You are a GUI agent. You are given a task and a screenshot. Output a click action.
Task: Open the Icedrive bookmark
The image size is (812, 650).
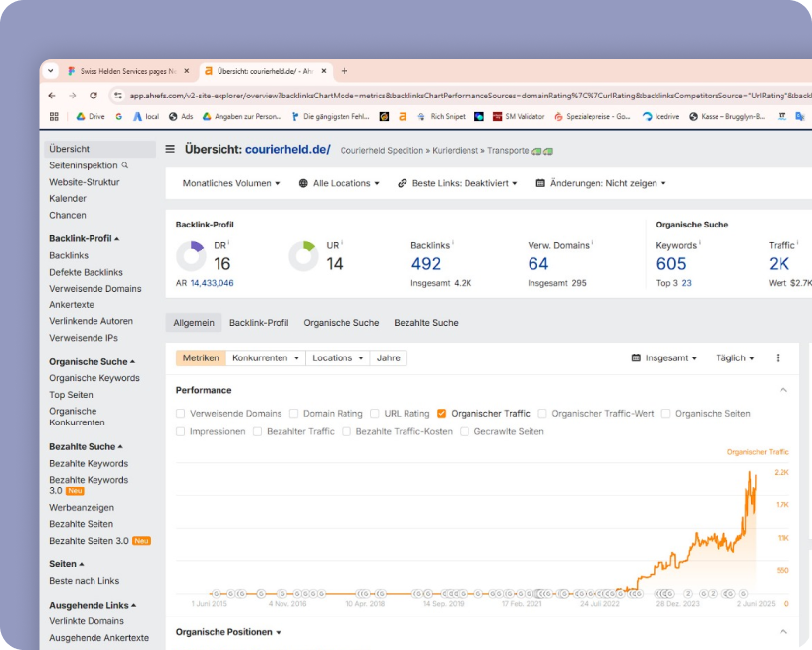pos(660,116)
